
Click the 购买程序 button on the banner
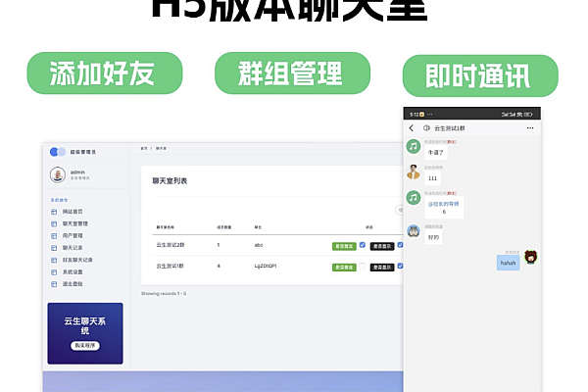85,346
